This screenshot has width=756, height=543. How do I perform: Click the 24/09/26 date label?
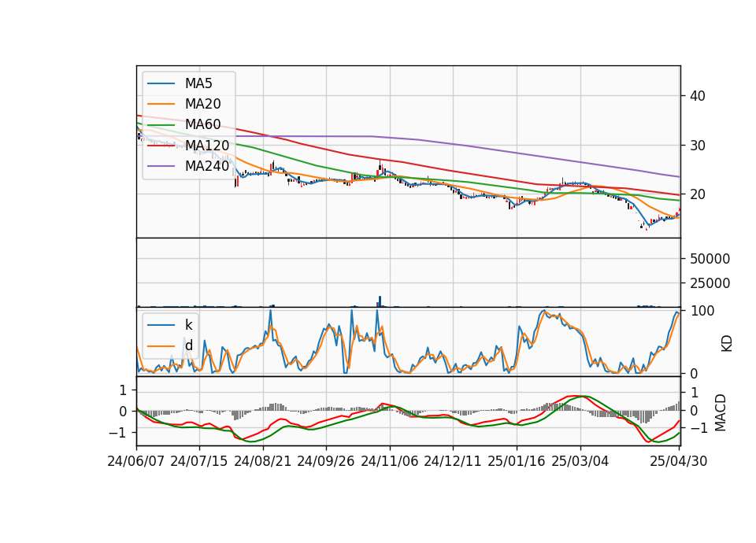click(326, 461)
